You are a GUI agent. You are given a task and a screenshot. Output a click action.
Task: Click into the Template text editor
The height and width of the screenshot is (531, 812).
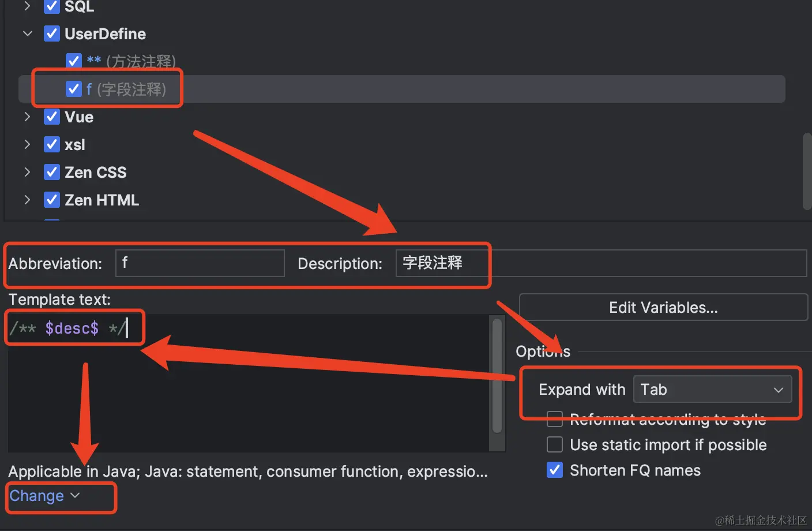(x=248, y=383)
